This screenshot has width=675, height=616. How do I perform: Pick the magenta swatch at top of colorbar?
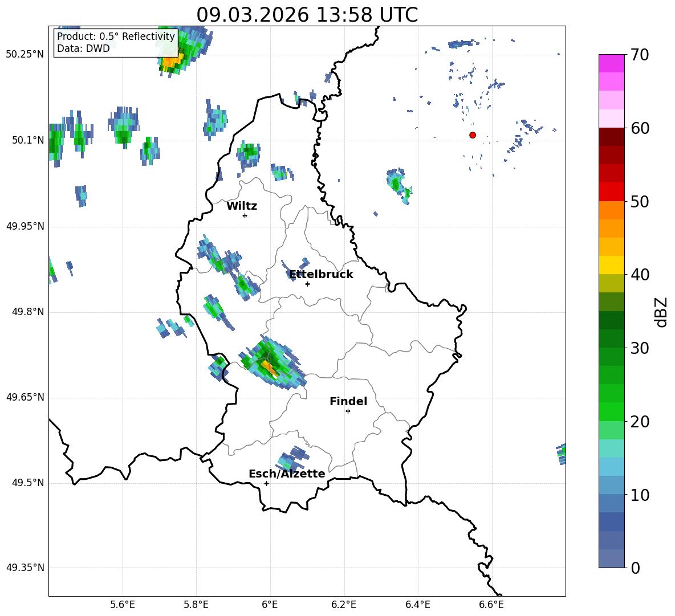[x=612, y=63]
